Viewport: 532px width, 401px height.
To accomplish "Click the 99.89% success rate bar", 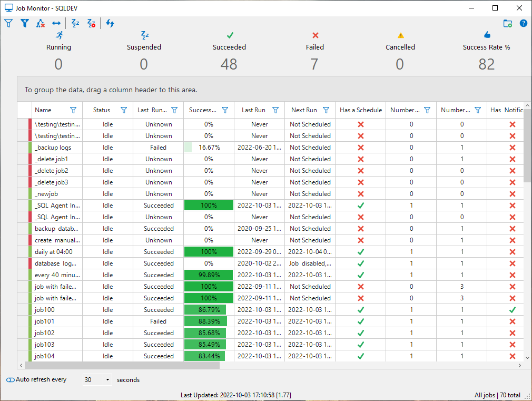I will (x=209, y=275).
